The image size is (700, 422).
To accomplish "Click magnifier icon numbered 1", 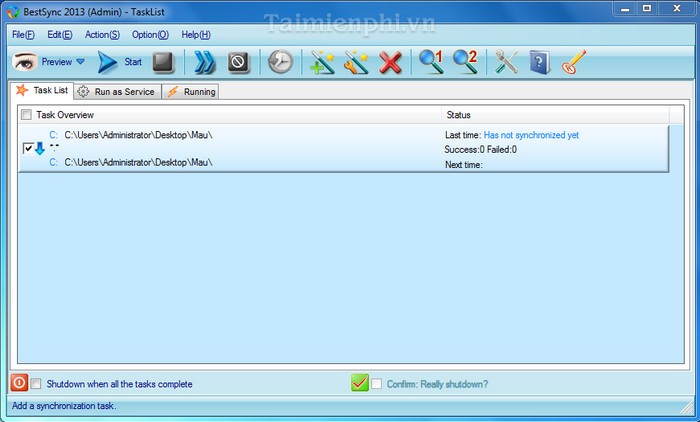I will 431,62.
